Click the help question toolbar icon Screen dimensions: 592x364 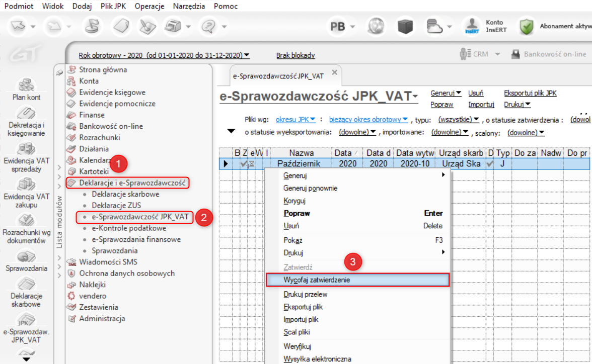[x=209, y=27]
